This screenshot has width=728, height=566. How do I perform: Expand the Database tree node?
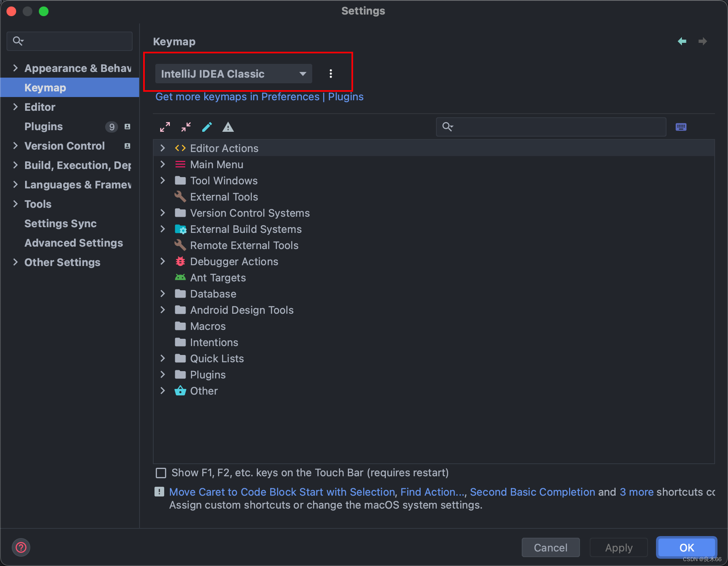click(163, 294)
